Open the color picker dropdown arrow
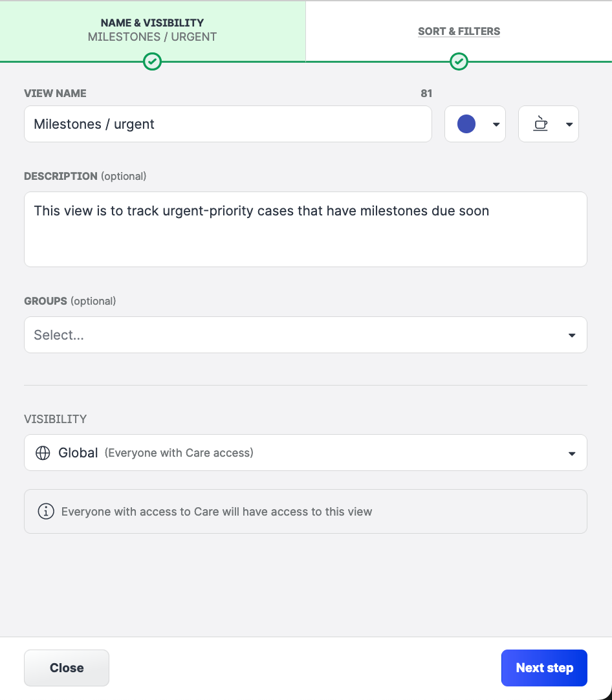This screenshot has width=612, height=700. (496, 124)
